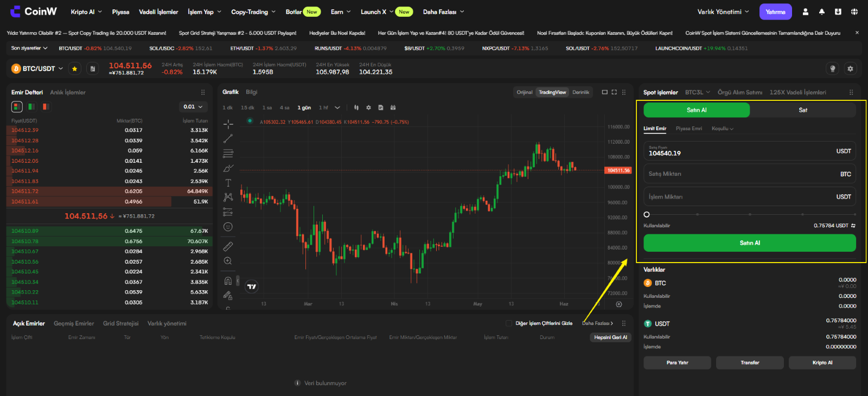This screenshot has width=868, height=396.
Task: Switch to the 'Anlık İşlemler' tab
Action: pyautogui.click(x=68, y=92)
